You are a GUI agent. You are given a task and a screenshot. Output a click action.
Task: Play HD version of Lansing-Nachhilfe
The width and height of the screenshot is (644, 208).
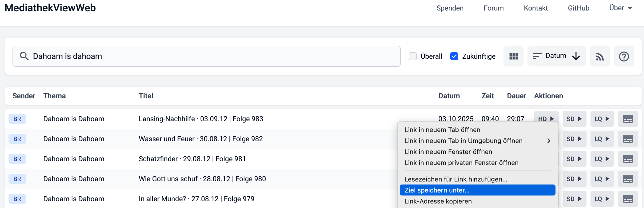click(546, 116)
